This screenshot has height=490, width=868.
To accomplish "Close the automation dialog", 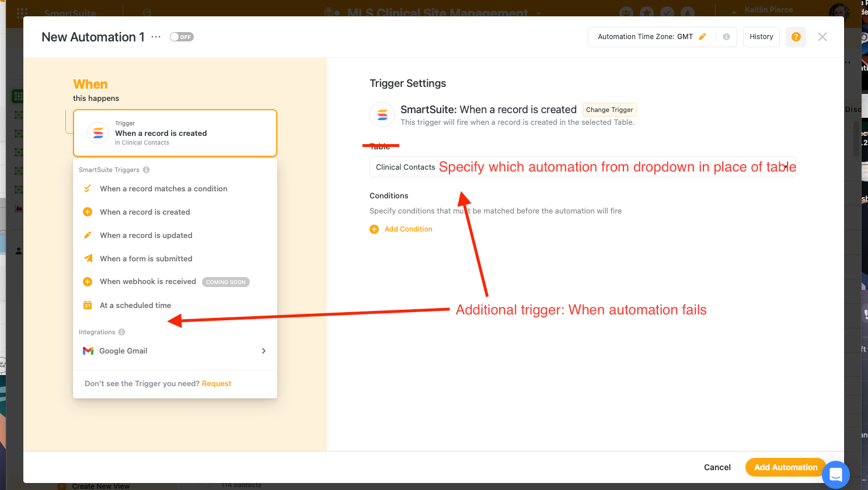I will (x=822, y=37).
